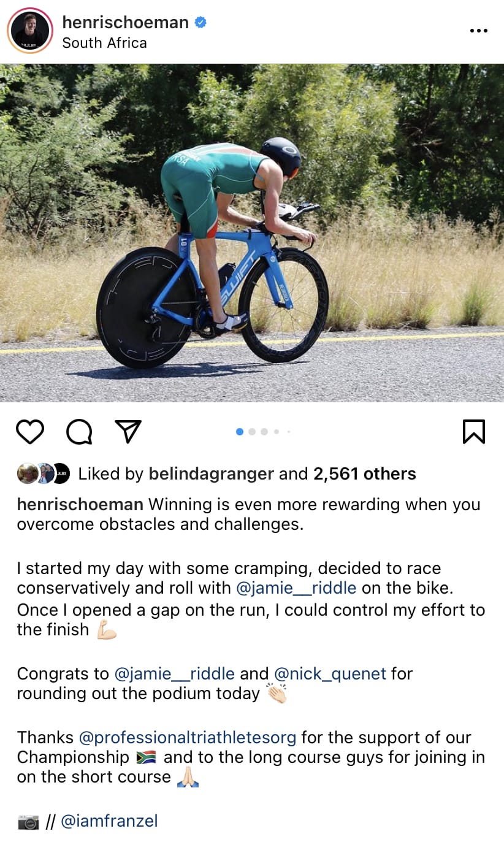This screenshot has width=504, height=842.
Task: Jump to the last carousel dot
Action: tap(289, 432)
